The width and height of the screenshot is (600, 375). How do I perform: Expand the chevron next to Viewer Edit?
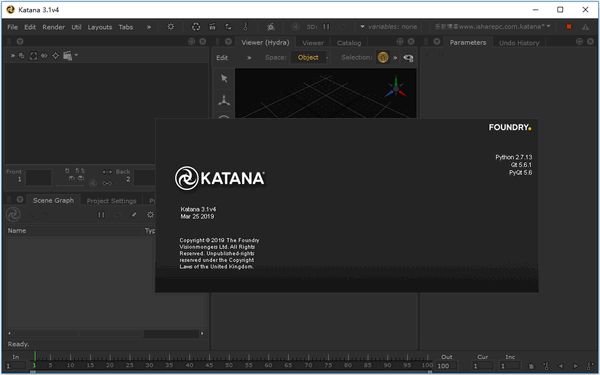249,58
